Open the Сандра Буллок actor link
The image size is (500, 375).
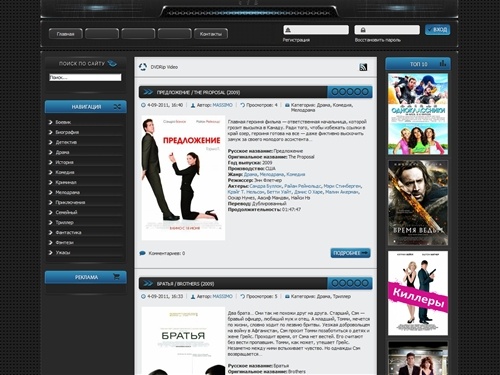click(266, 186)
